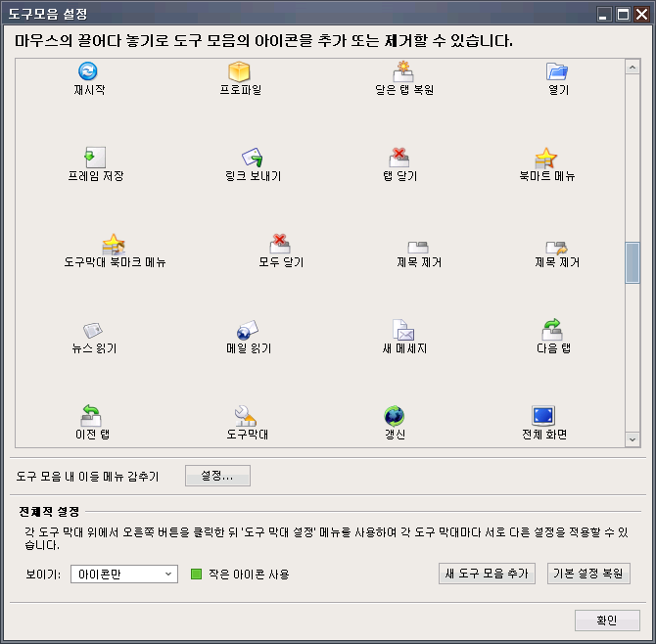This screenshot has height=644, width=656.
Task: Click the 재시작 (restart) icon
Action: (x=87, y=71)
